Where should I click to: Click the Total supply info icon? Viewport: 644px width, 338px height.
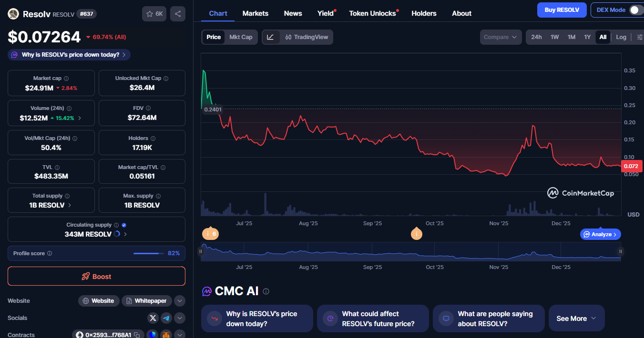(x=67, y=196)
